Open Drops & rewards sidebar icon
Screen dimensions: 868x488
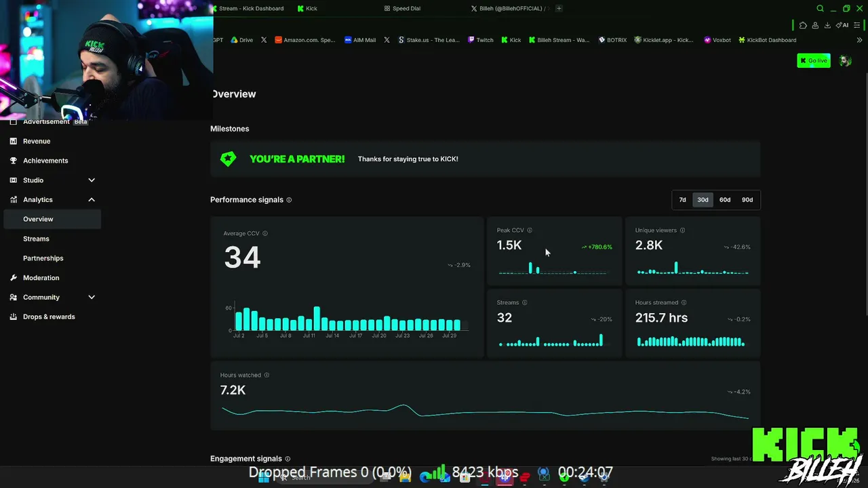(14, 317)
